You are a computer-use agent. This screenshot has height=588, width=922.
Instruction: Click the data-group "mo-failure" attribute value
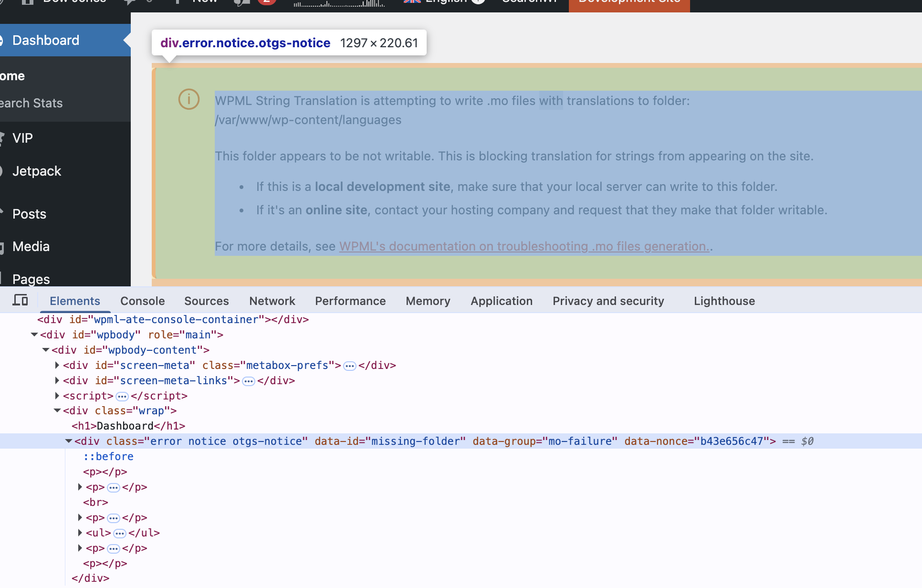click(580, 441)
